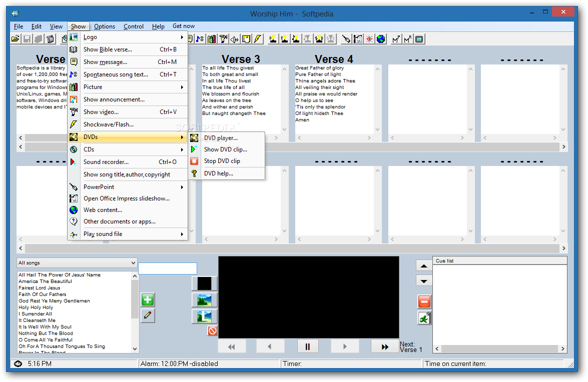The height and width of the screenshot is (382, 588).
Task: Click the Impress slideshow toolbar icon
Action: click(358, 39)
